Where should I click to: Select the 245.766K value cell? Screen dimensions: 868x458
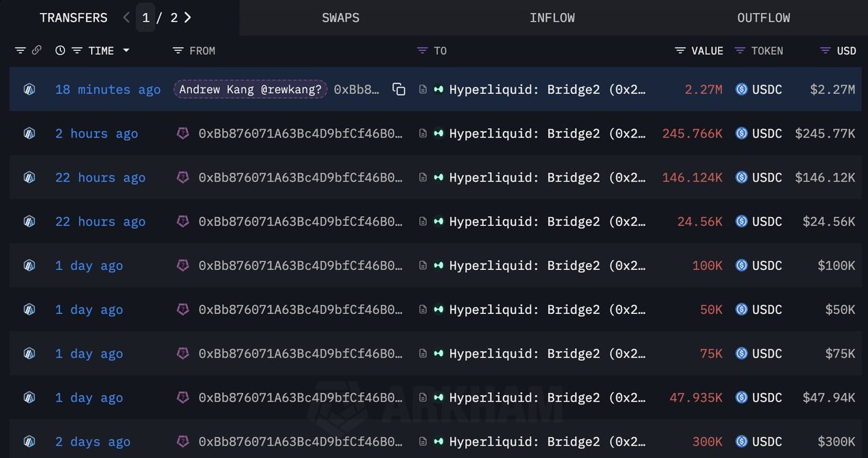692,134
